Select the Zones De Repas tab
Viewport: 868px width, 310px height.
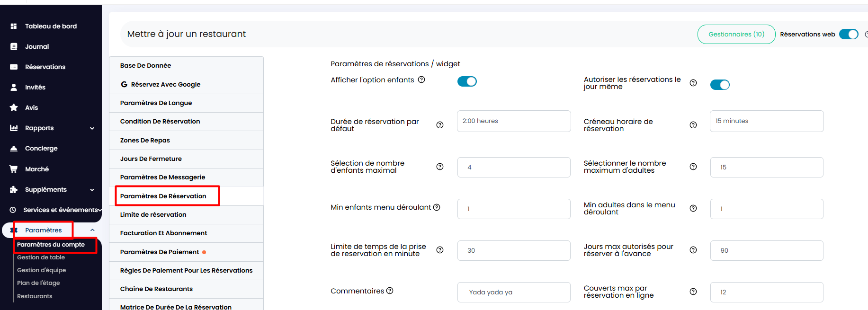(x=186, y=140)
